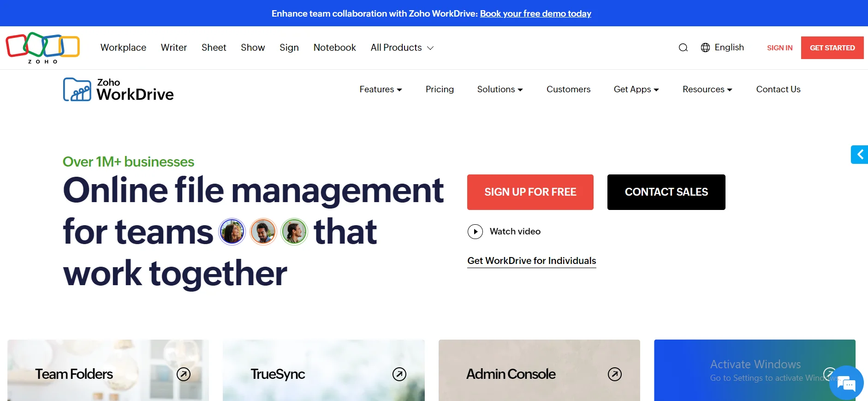The height and width of the screenshot is (401, 868).
Task: Click the Admin Console arrow icon
Action: [615, 374]
